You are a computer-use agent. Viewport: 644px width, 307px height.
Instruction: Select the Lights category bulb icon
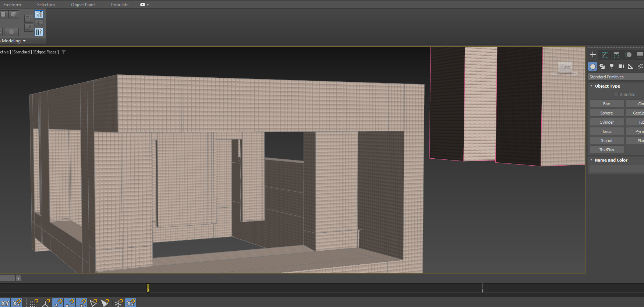612,66
